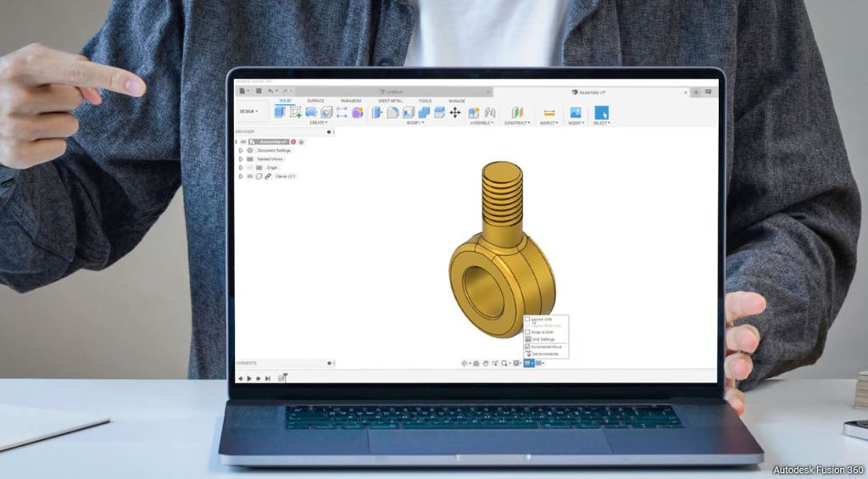Click the Insert image icon
868x479 pixels.
[575, 113]
